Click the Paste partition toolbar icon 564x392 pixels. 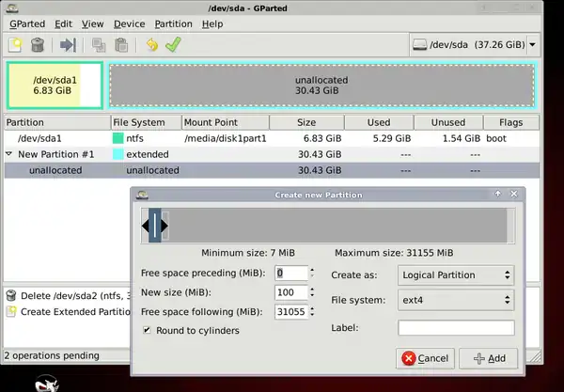point(120,44)
